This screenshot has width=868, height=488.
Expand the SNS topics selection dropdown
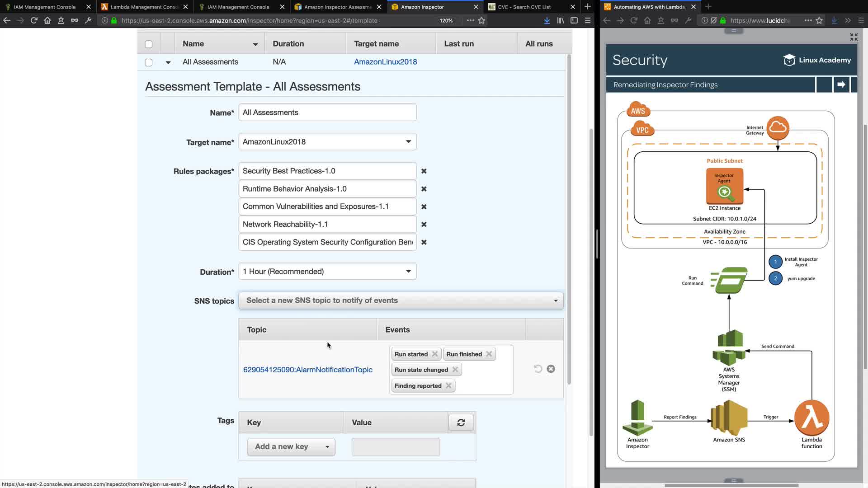[401, 301]
